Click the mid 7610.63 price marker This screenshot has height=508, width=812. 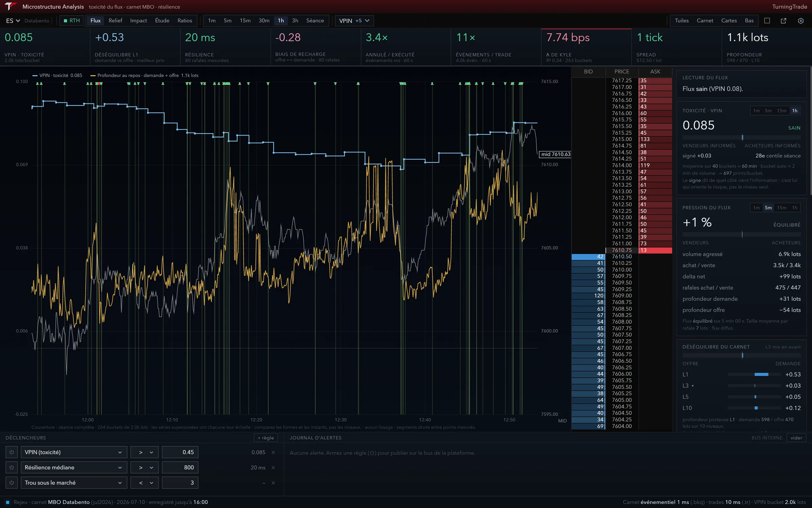point(555,154)
